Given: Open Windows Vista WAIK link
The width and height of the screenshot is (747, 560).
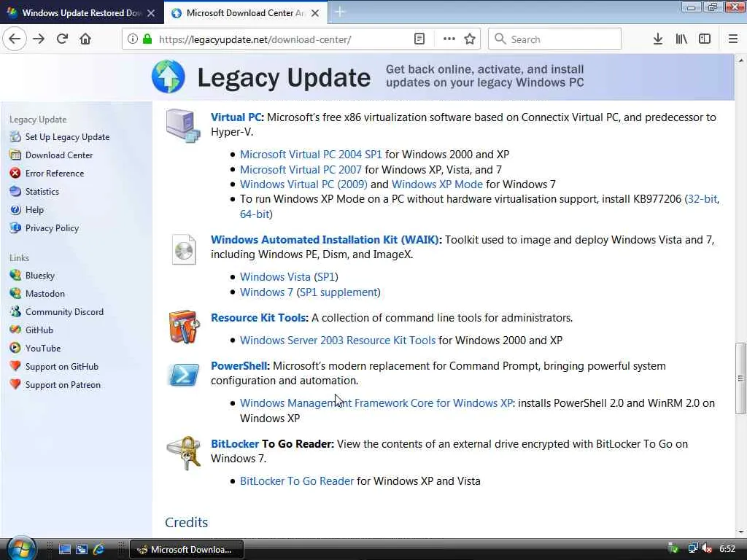Looking at the screenshot, I should (x=275, y=276).
